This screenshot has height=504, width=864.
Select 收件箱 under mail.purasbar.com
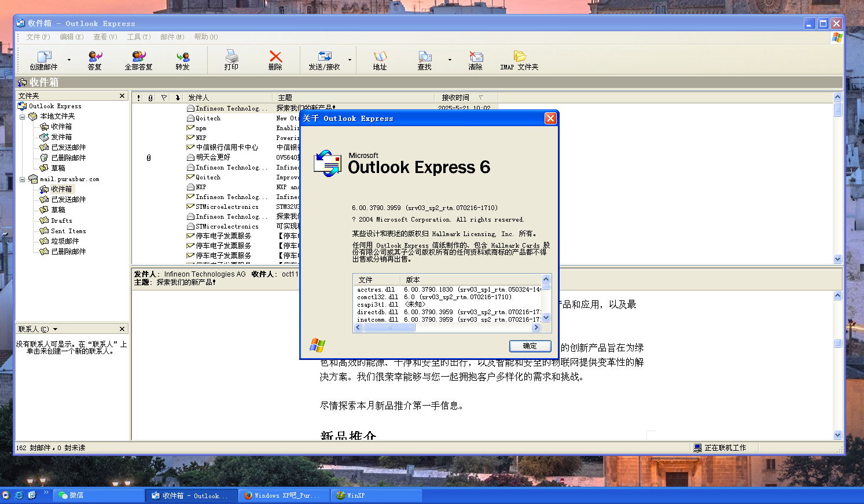61,189
